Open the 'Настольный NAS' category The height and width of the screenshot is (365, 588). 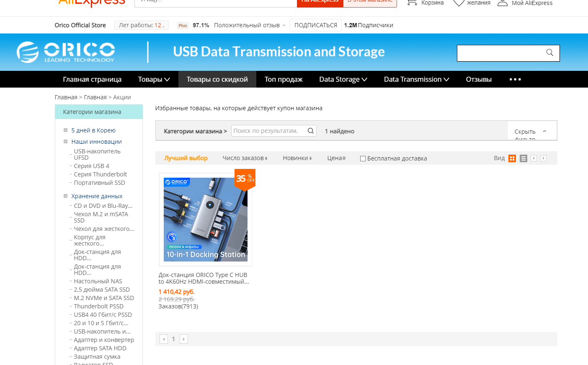pyautogui.click(x=98, y=281)
